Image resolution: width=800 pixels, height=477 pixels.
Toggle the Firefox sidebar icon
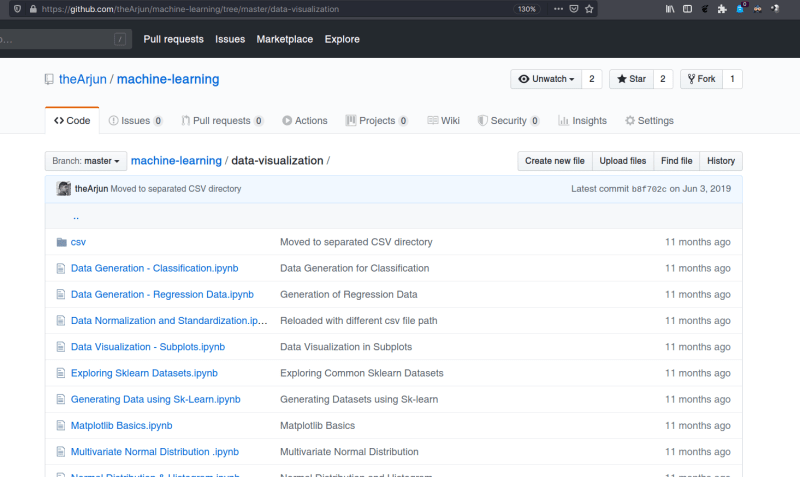[x=688, y=9]
